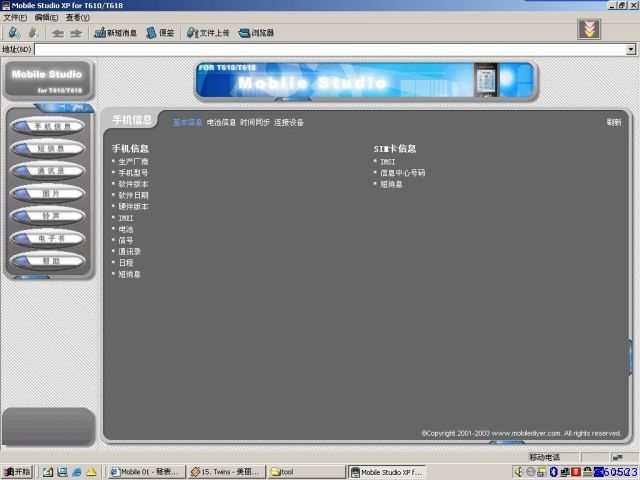Open 帮助 help in the sidebar

[48, 261]
